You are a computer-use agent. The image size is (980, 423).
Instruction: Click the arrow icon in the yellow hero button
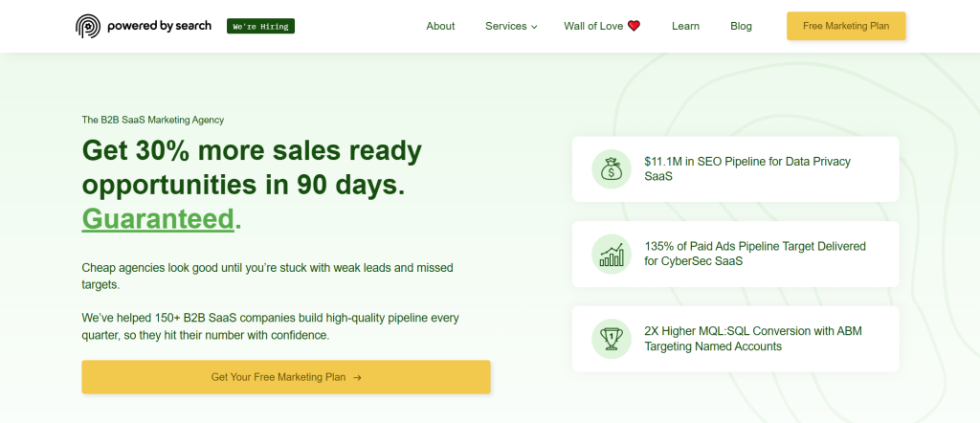pyautogui.click(x=357, y=377)
